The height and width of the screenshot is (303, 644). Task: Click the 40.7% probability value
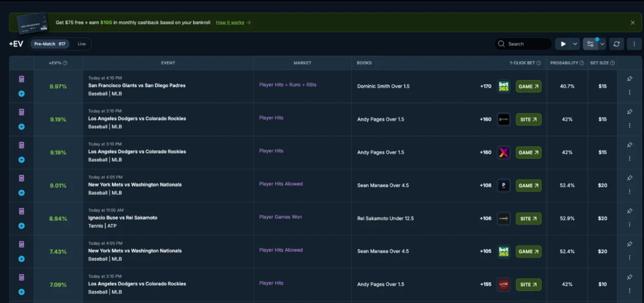(x=567, y=86)
